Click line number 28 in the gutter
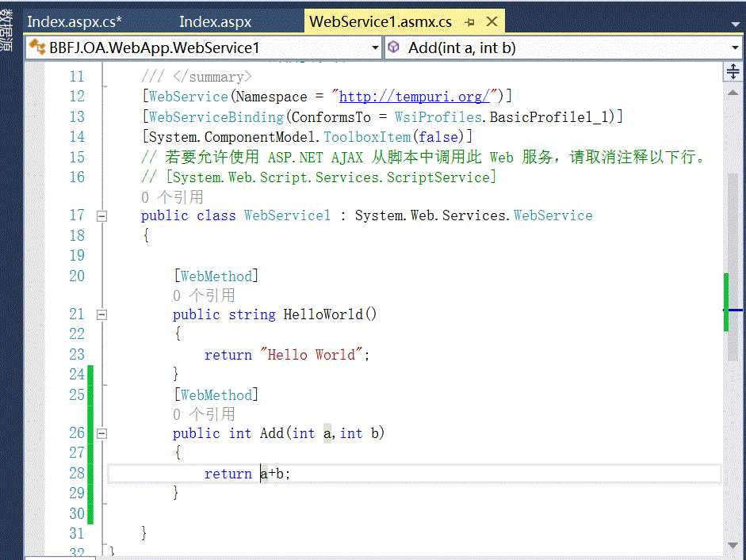This screenshot has width=746, height=560. [77, 474]
